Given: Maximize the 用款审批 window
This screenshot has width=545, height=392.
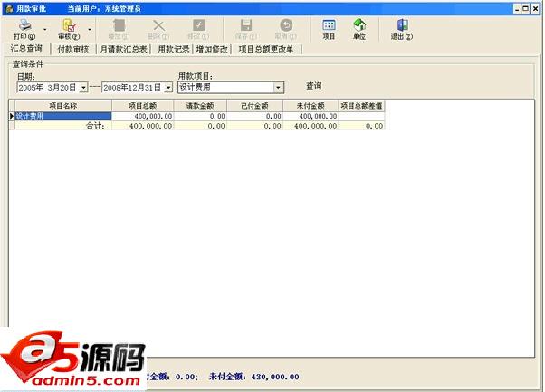Looking at the screenshot, I should pos(526,9).
